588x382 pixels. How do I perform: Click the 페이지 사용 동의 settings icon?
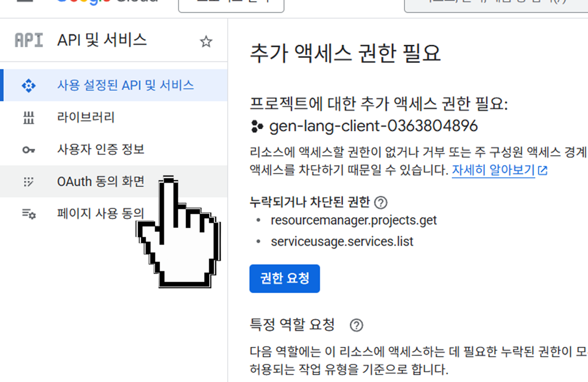[29, 214]
